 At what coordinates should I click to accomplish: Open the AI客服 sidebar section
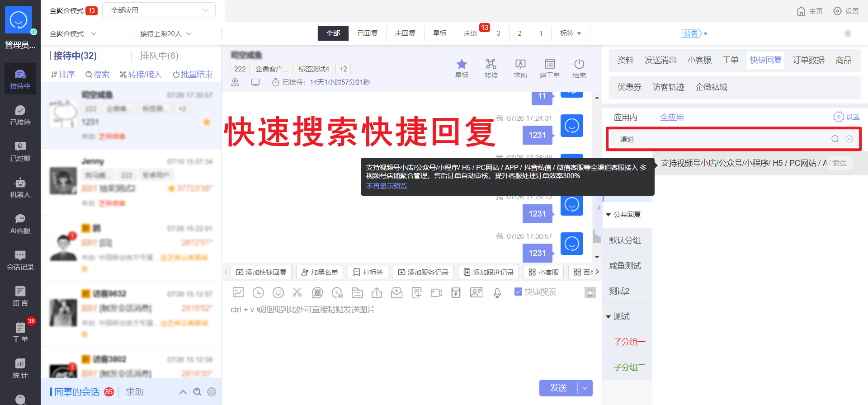pos(20,224)
